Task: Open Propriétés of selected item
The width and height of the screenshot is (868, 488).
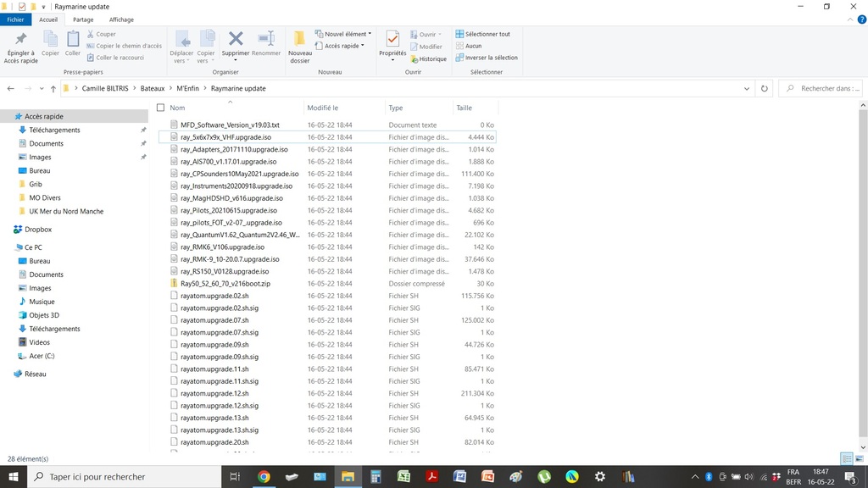Action: pyautogui.click(x=392, y=47)
